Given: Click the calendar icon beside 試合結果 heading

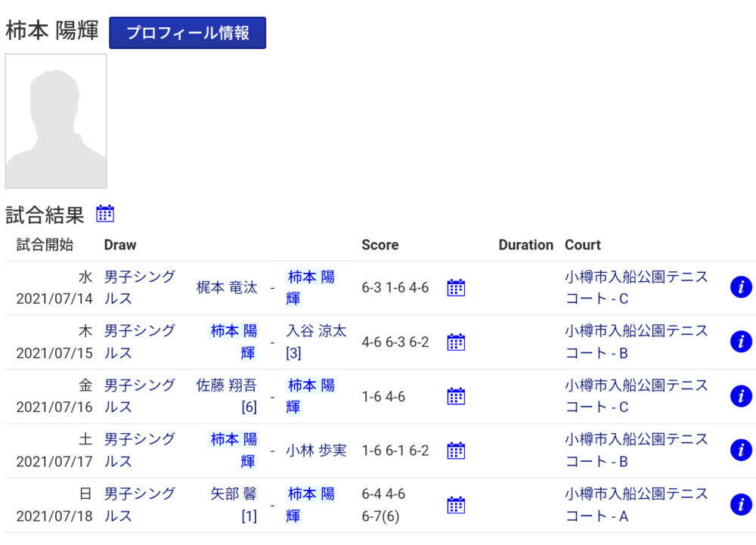Looking at the screenshot, I should 105,214.
